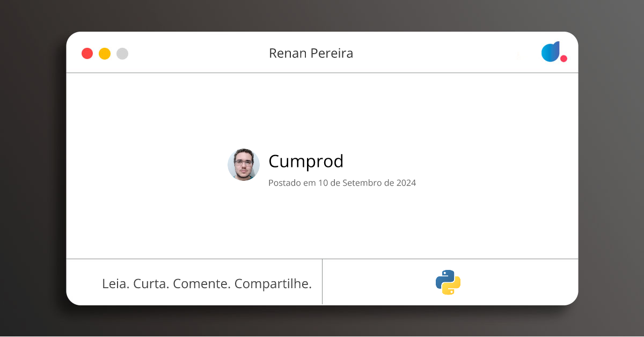644x337 pixels.
Task: Click the faint watermark icon left of the logo
Action: [519, 55]
